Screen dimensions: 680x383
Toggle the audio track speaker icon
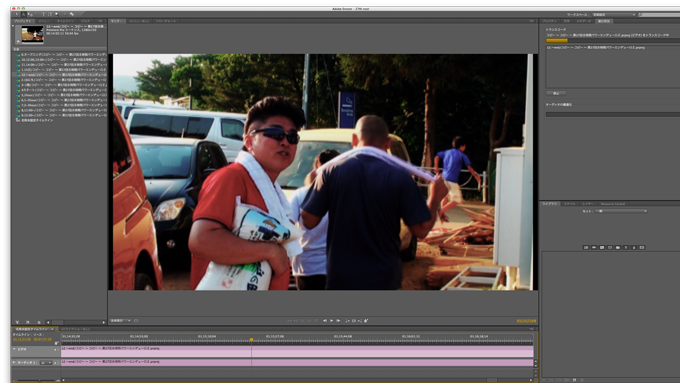(14, 362)
